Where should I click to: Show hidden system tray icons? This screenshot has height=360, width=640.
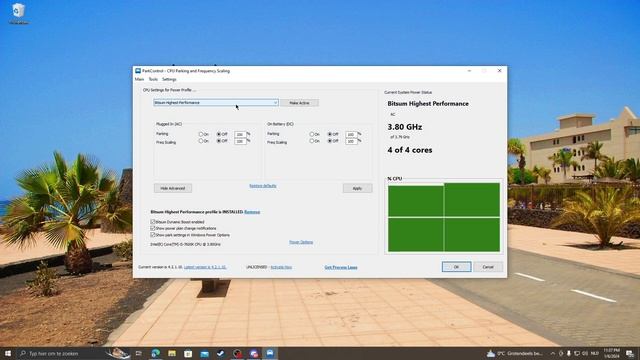(553, 353)
